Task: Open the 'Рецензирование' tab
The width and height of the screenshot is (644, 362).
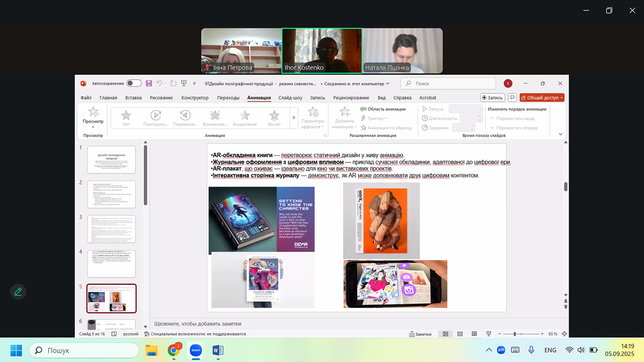Action: (351, 97)
